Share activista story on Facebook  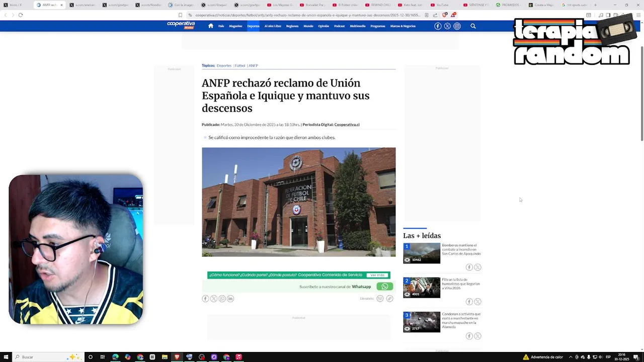[469, 336]
